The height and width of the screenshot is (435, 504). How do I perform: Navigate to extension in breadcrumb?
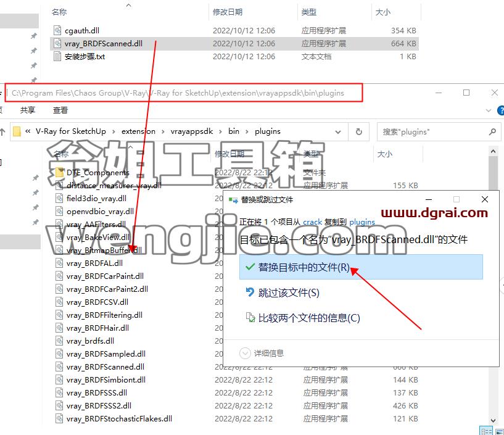[x=138, y=131]
